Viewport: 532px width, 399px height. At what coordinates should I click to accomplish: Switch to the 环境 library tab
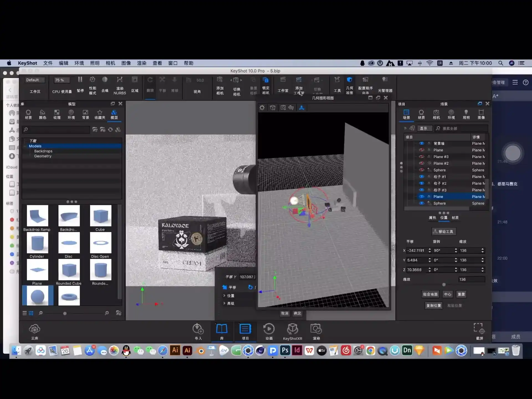pos(71,114)
